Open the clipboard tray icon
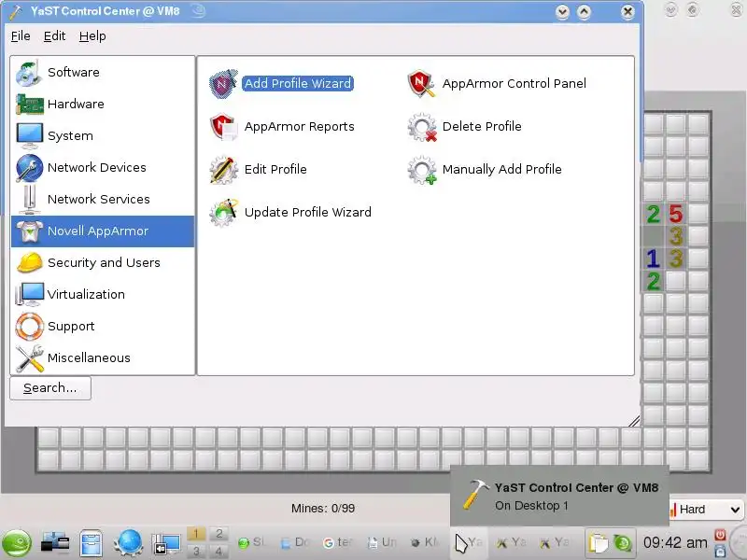Screen dimensions: 747x560 click(x=599, y=543)
